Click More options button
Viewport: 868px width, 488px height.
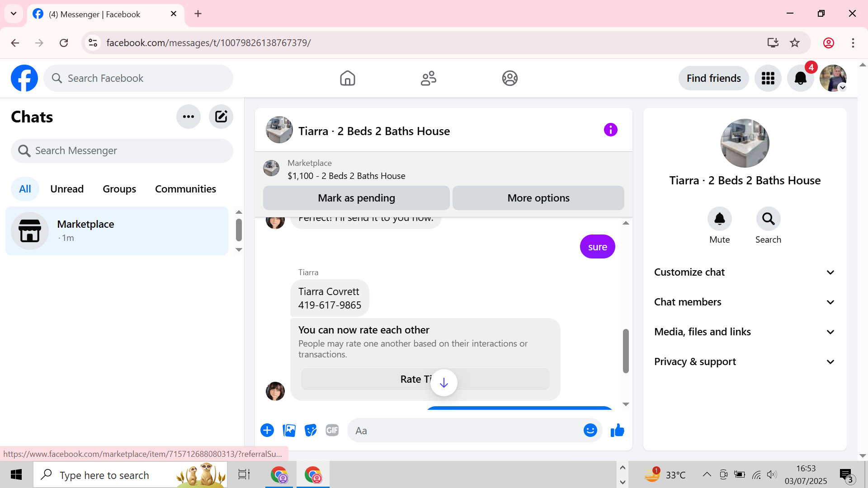click(x=538, y=198)
